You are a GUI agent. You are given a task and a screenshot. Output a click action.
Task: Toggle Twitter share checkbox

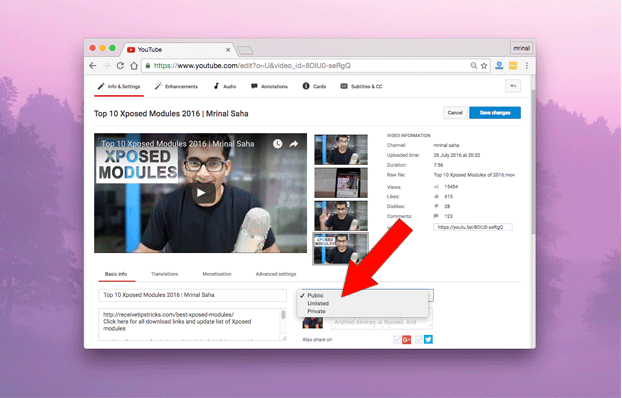419,339
